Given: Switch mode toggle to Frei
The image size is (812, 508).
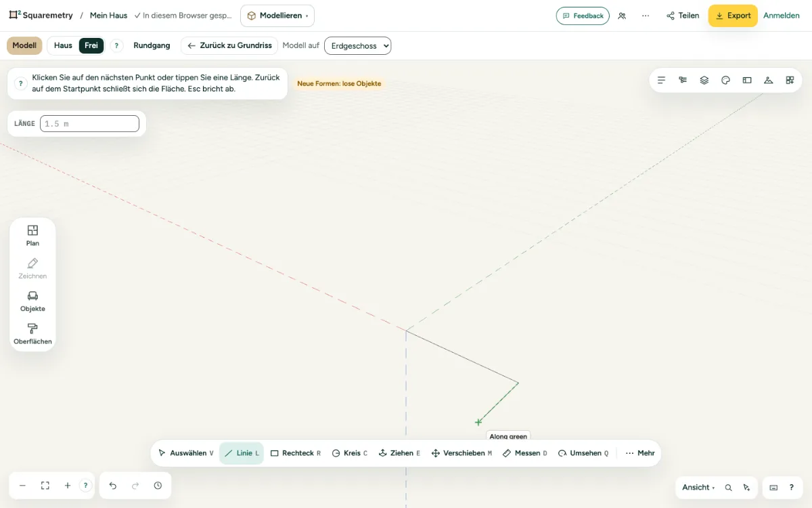Looking at the screenshot, I should pos(91,45).
